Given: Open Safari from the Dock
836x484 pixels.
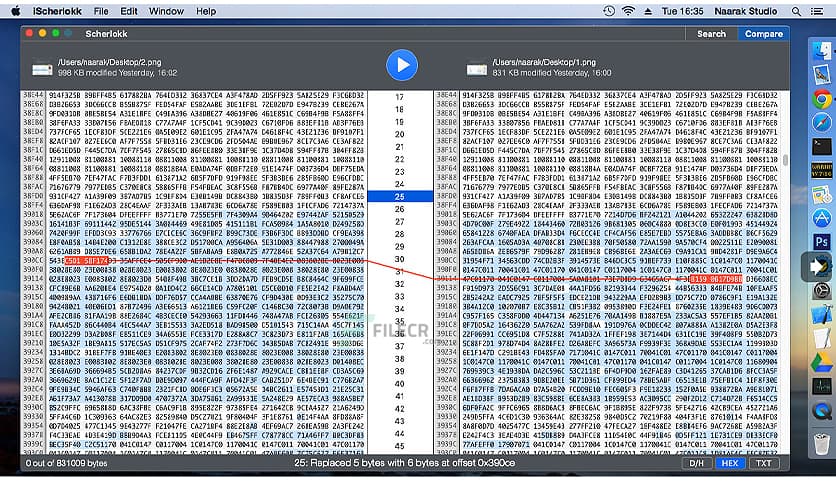Looking at the screenshot, I should point(822,123).
